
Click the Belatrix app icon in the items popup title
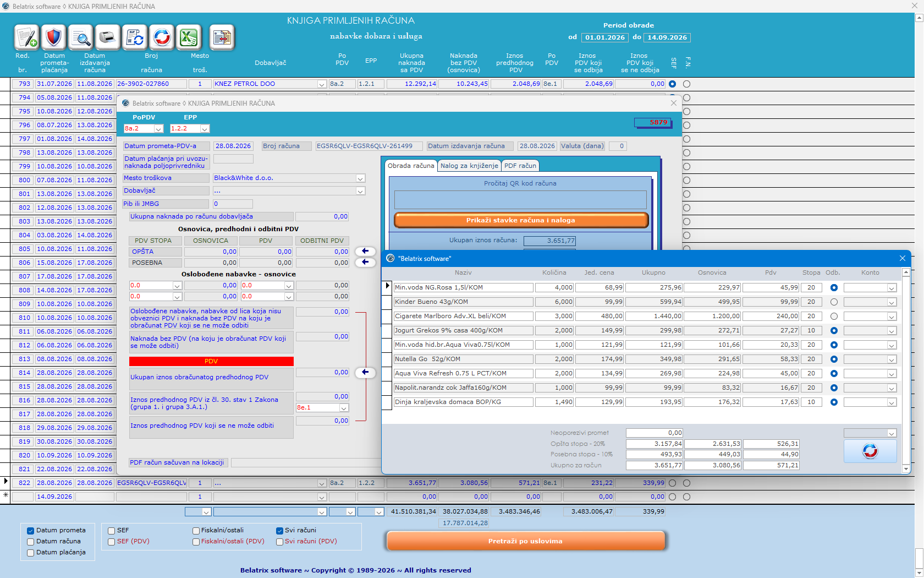391,258
